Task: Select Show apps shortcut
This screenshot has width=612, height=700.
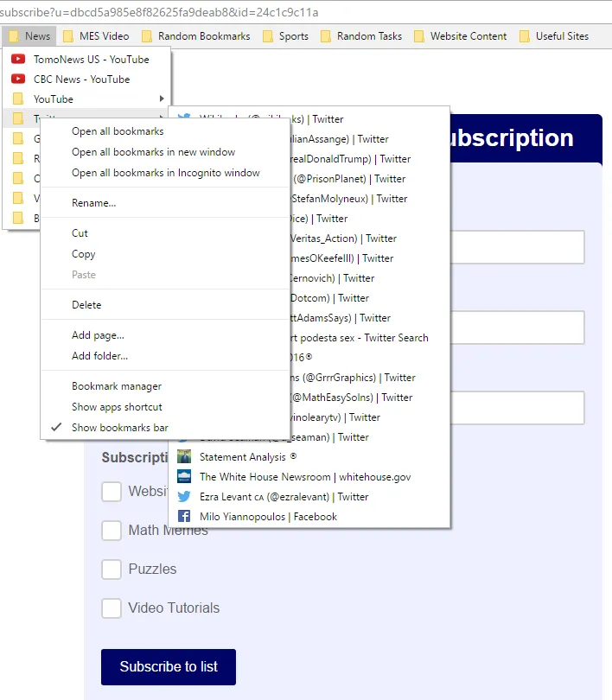Action: (x=165, y=407)
